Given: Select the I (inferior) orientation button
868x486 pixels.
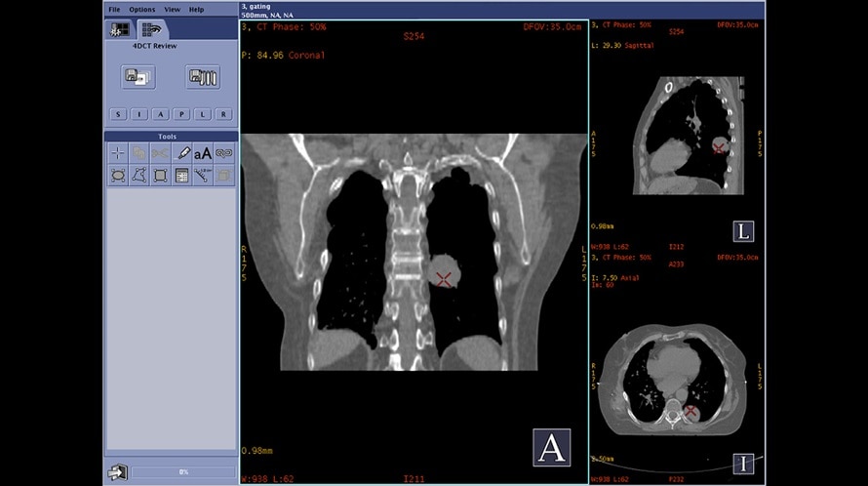Looking at the screenshot, I should coord(138,114).
